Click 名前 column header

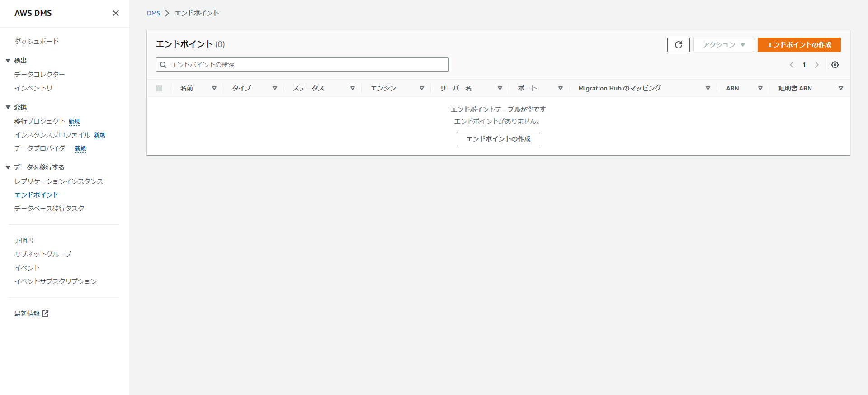click(x=187, y=88)
